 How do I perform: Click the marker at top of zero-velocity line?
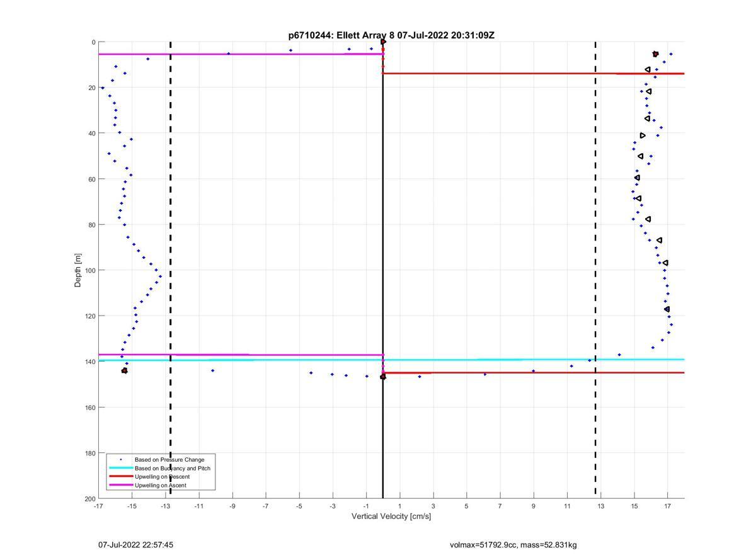point(383,42)
